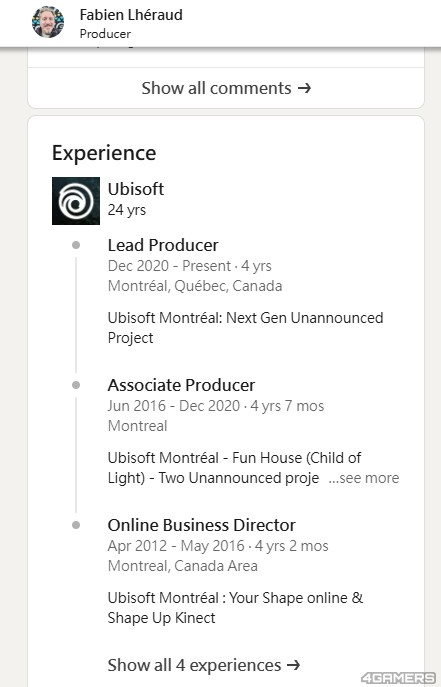This screenshot has width=441, height=687.
Task: Click the Fabien Lhéraud name in header
Action: [x=131, y=14]
